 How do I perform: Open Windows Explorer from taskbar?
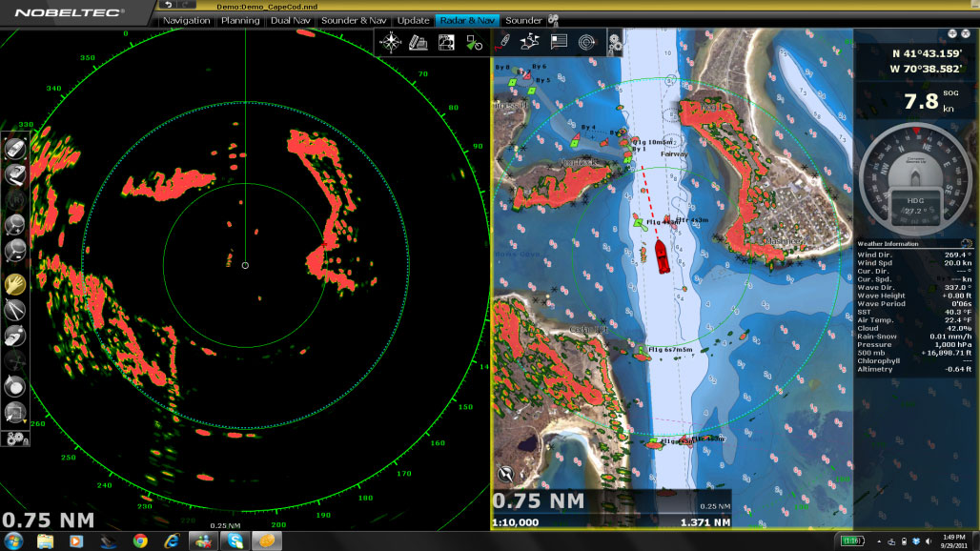45,541
